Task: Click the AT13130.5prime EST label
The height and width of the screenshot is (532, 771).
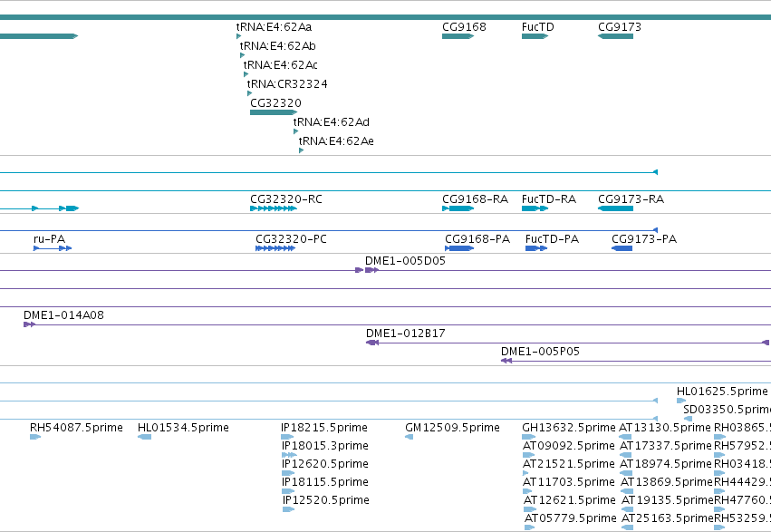Action: (x=665, y=428)
